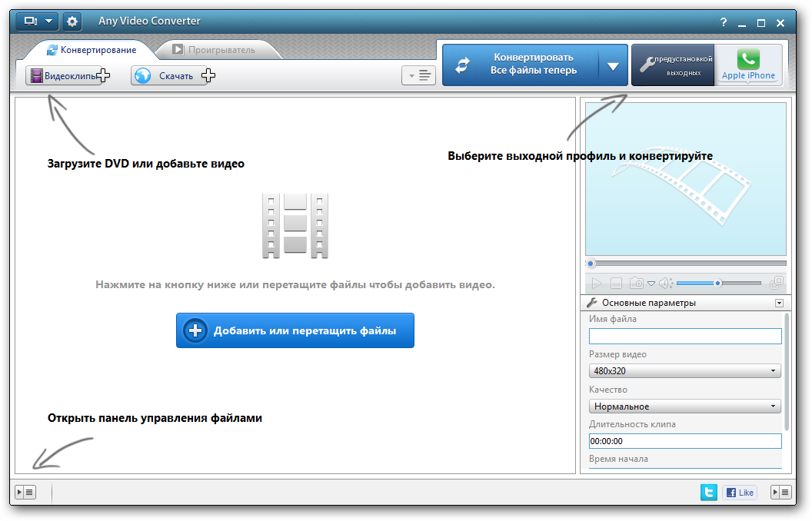Image resolution: width=812 pixels, height=521 pixels.
Task: Click the pop-out preview window icon
Action: point(777,284)
